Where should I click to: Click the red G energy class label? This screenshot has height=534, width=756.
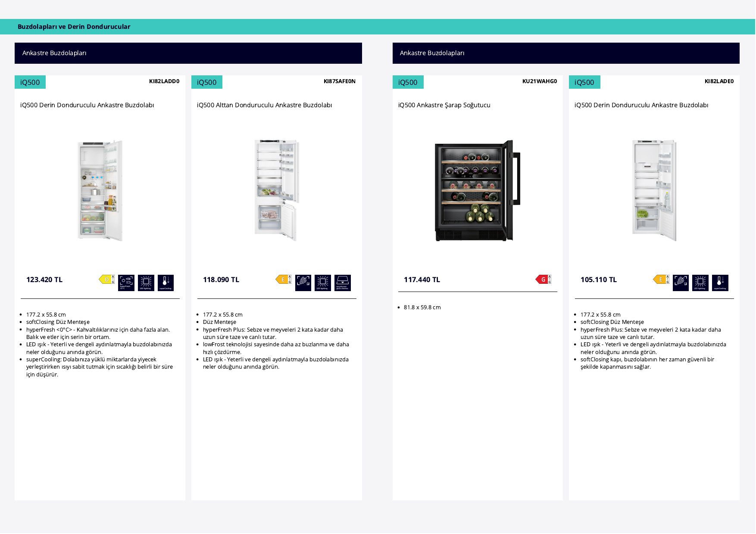pyautogui.click(x=544, y=279)
